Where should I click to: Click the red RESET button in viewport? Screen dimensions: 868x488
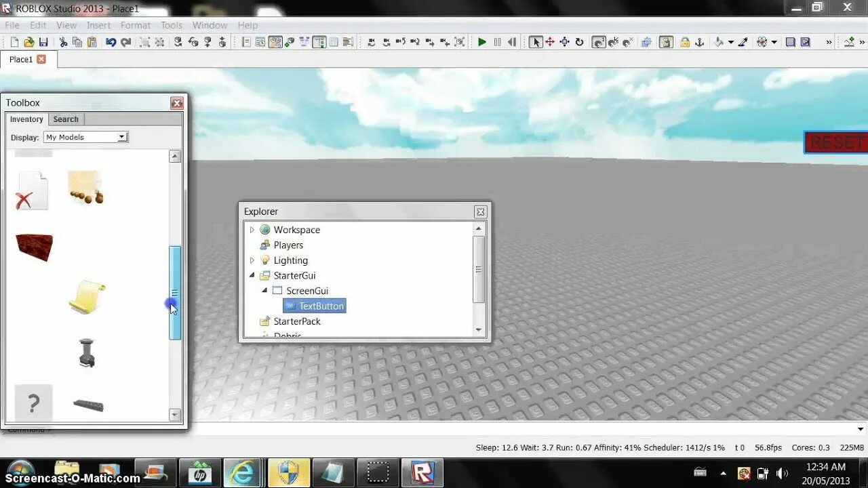(836, 142)
